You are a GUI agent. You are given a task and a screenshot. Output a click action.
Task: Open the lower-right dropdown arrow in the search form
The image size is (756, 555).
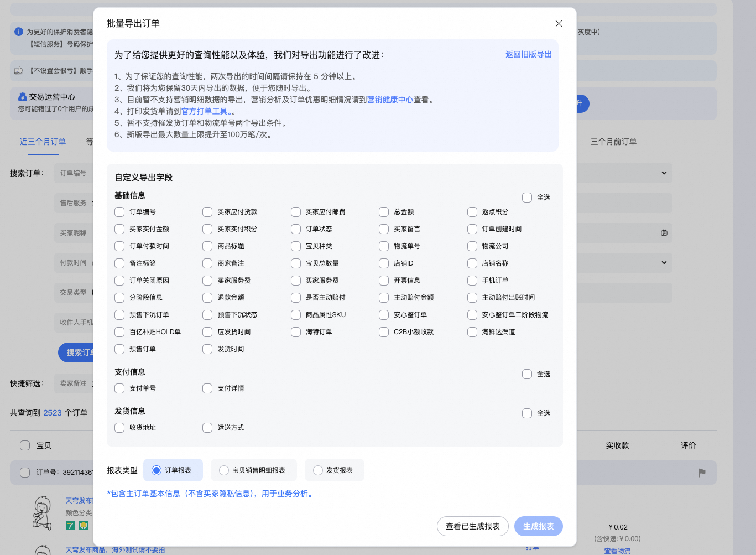coord(664,263)
